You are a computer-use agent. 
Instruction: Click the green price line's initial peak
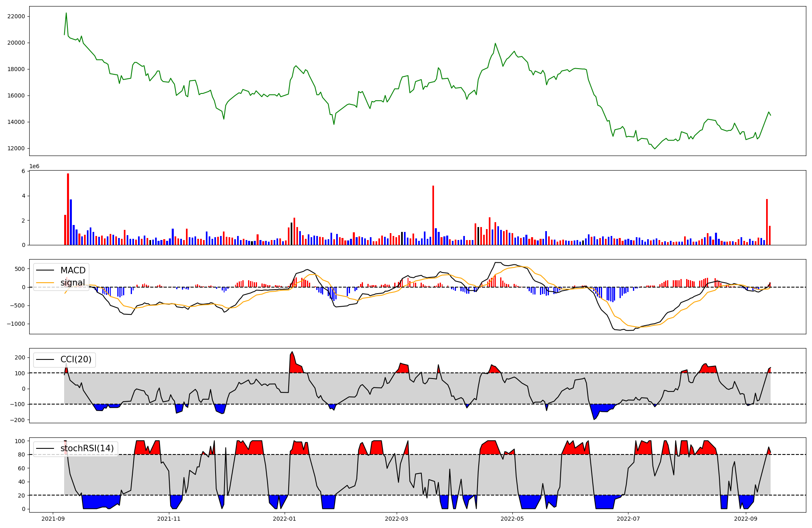click(66, 13)
